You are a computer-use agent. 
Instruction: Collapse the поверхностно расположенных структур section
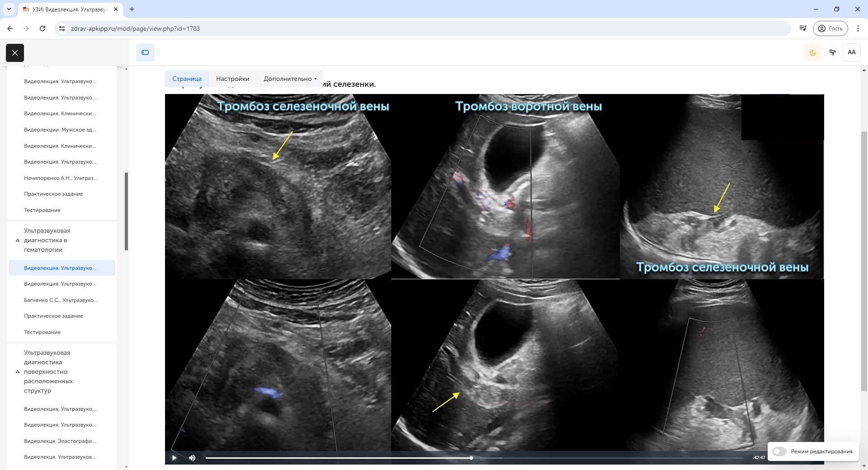pyautogui.click(x=18, y=372)
